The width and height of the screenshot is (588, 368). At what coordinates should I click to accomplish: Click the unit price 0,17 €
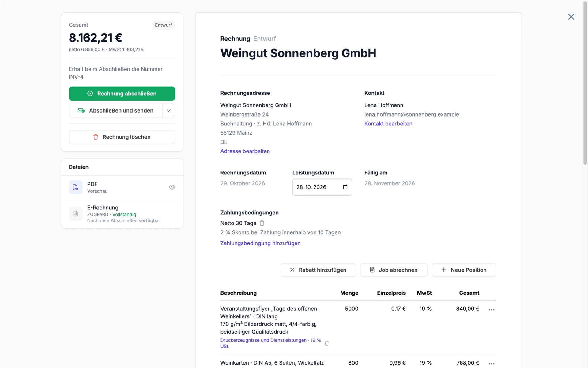click(398, 309)
